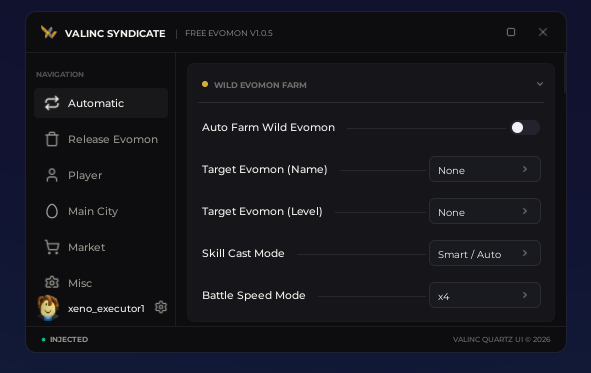591x373 pixels.
Task: Open the Market navigation tab
Action: [x=101, y=247]
